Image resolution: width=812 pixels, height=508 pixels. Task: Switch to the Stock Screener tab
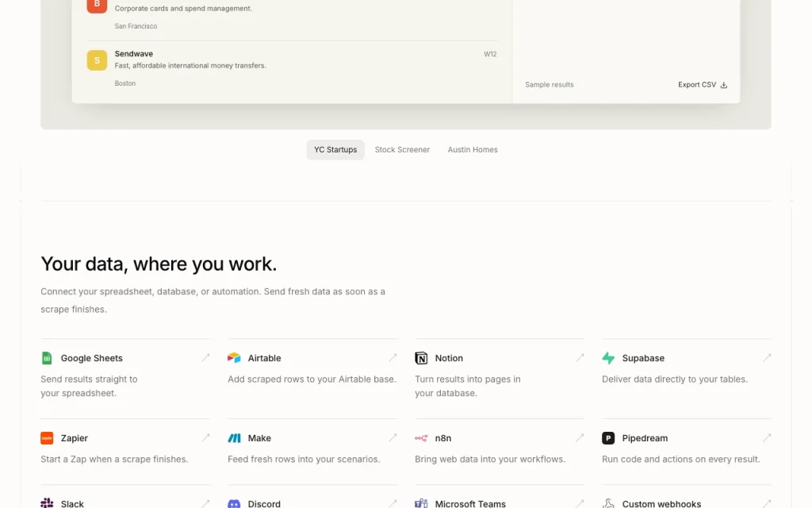402,150
